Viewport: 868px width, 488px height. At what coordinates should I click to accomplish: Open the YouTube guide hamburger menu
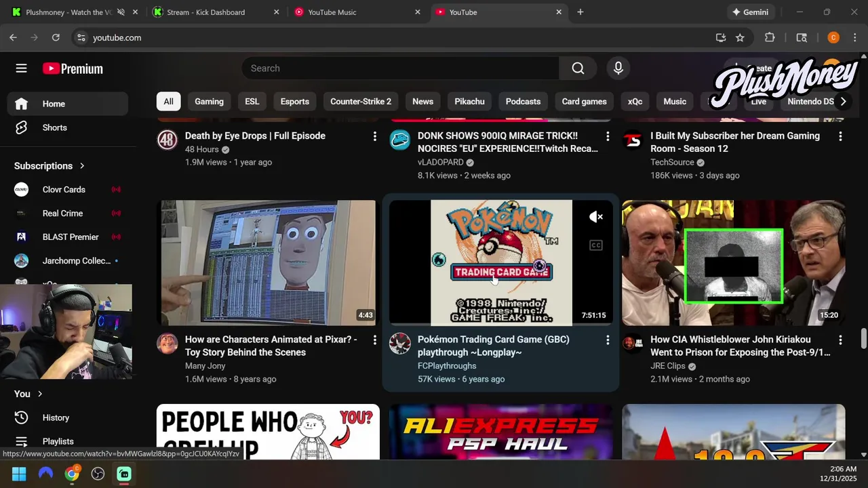(x=21, y=68)
